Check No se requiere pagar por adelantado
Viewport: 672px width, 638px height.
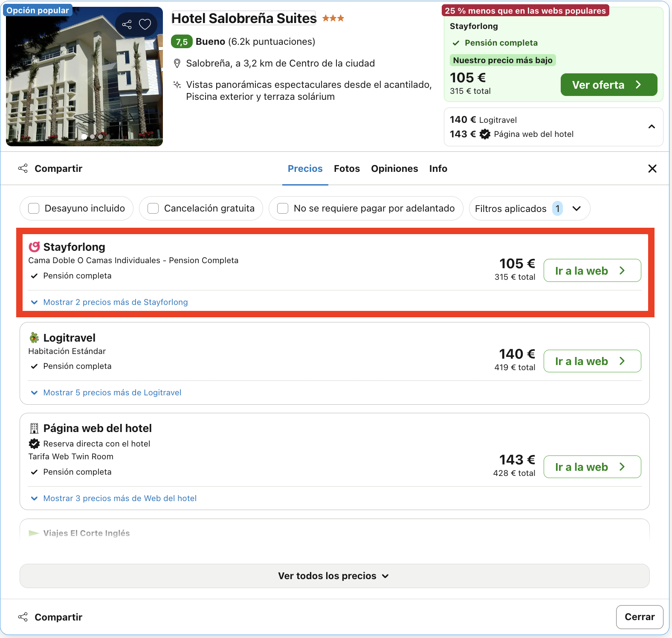click(x=283, y=209)
